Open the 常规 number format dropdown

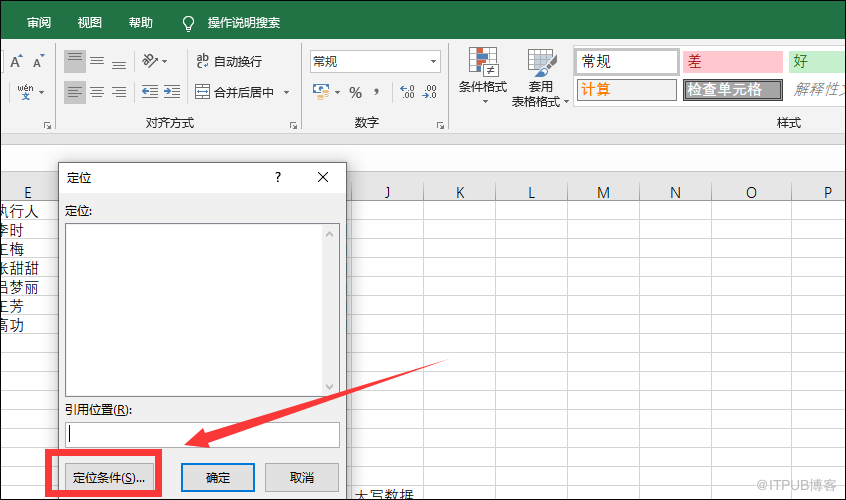[x=375, y=61]
